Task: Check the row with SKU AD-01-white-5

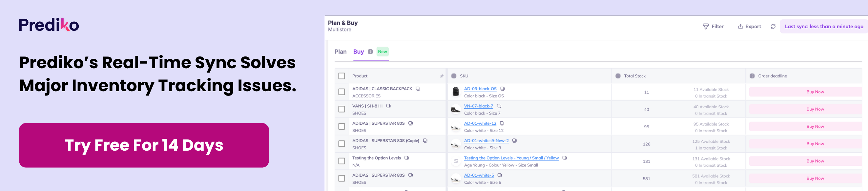Action: coord(342,178)
